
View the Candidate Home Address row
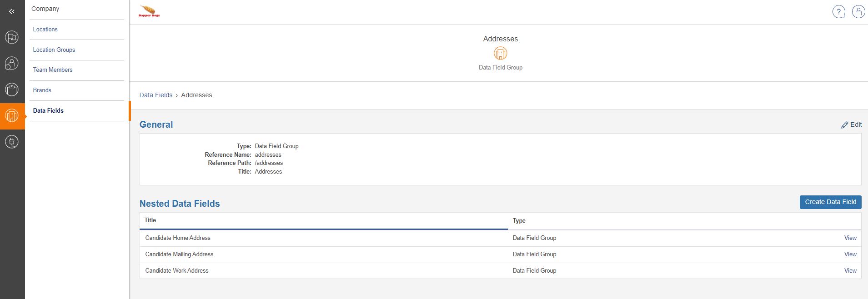pyautogui.click(x=850, y=238)
